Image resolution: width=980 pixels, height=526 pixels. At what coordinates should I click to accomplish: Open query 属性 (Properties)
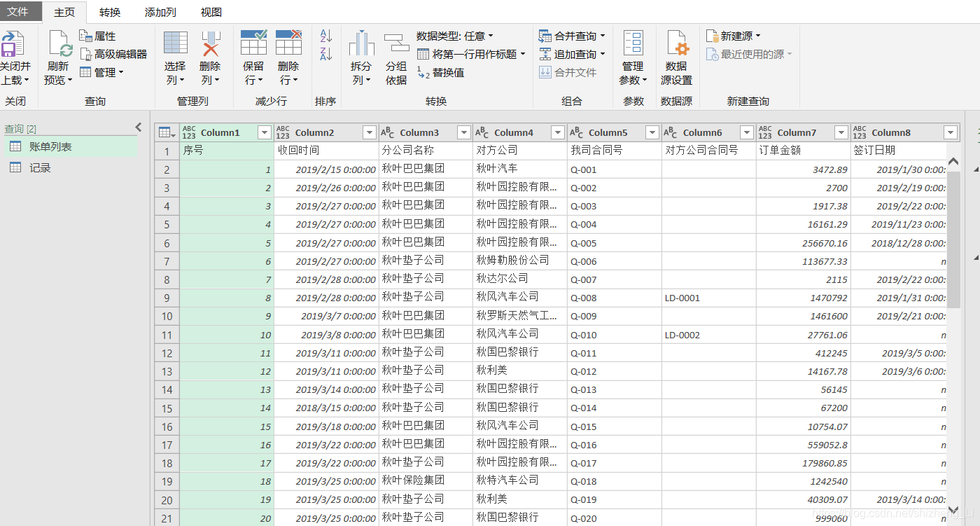click(98, 36)
